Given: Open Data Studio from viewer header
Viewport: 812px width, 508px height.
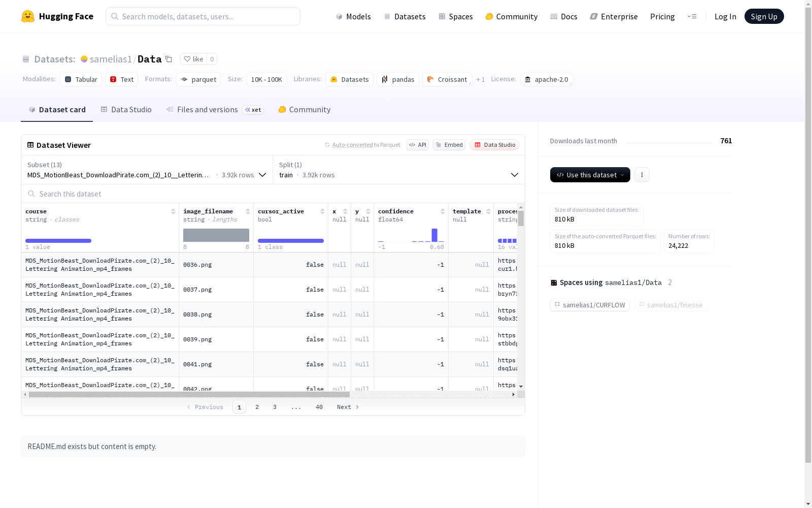Looking at the screenshot, I should (x=495, y=145).
